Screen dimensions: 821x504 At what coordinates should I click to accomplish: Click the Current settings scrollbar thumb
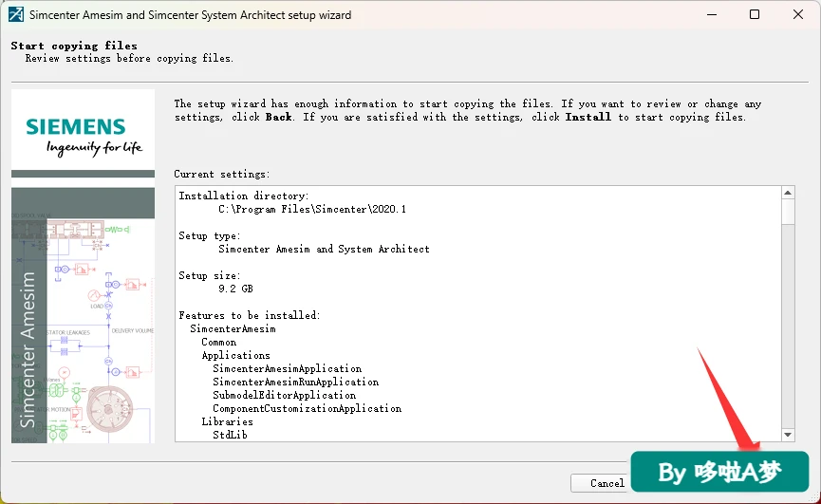tap(788, 212)
